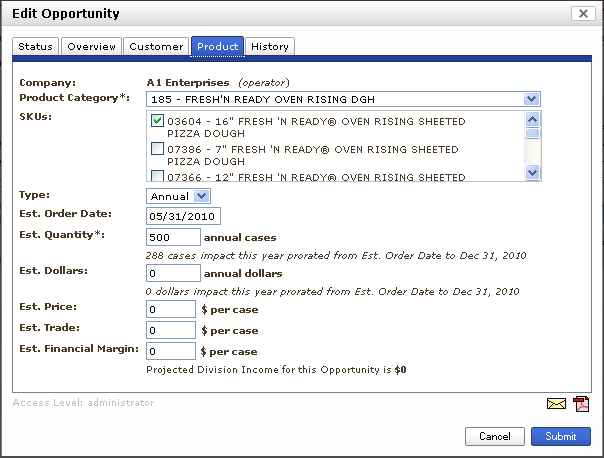604x458 pixels.
Task: Click the Cancel button
Action: coord(495,437)
